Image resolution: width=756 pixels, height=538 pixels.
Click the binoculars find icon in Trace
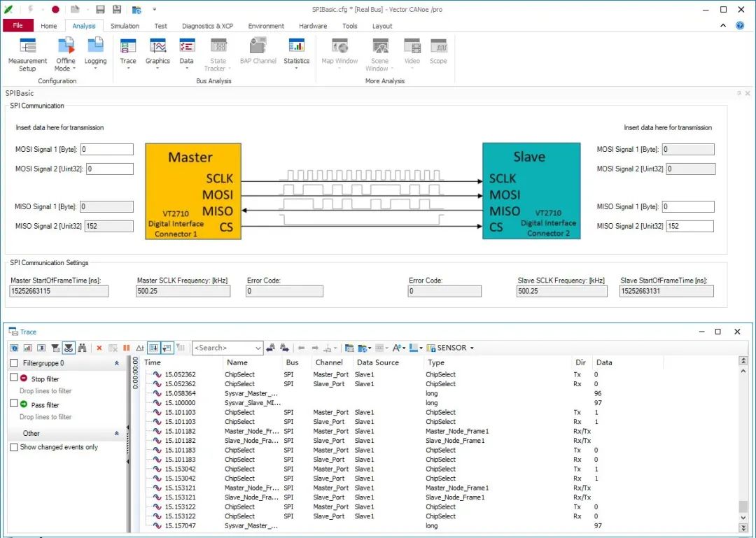tap(82, 348)
